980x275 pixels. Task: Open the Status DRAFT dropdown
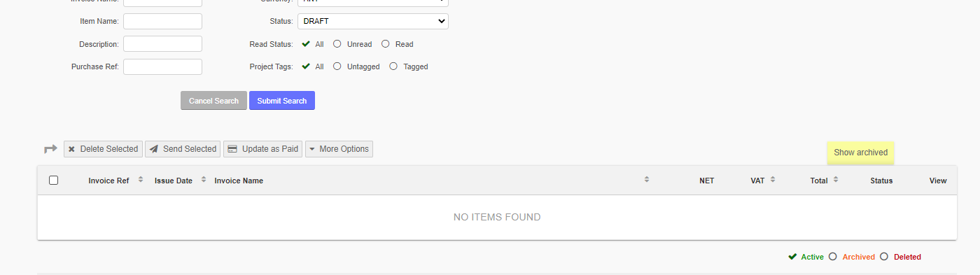tap(373, 21)
